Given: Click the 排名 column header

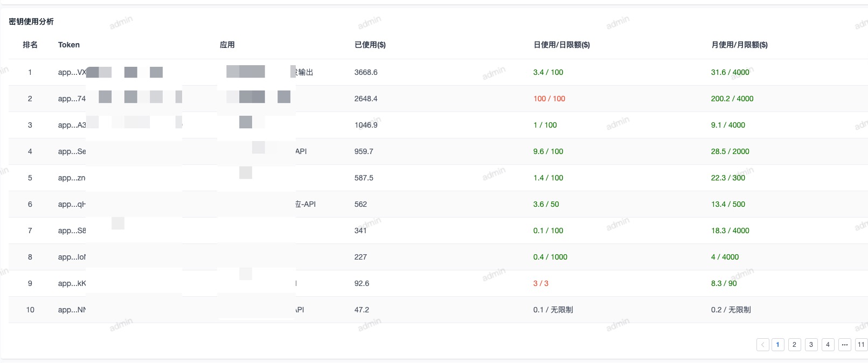Looking at the screenshot, I should pyautogui.click(x=30, y=45).
